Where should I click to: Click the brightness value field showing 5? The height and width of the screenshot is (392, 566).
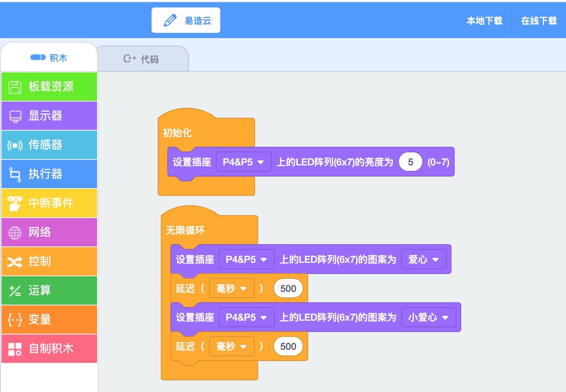click(410, 162)
